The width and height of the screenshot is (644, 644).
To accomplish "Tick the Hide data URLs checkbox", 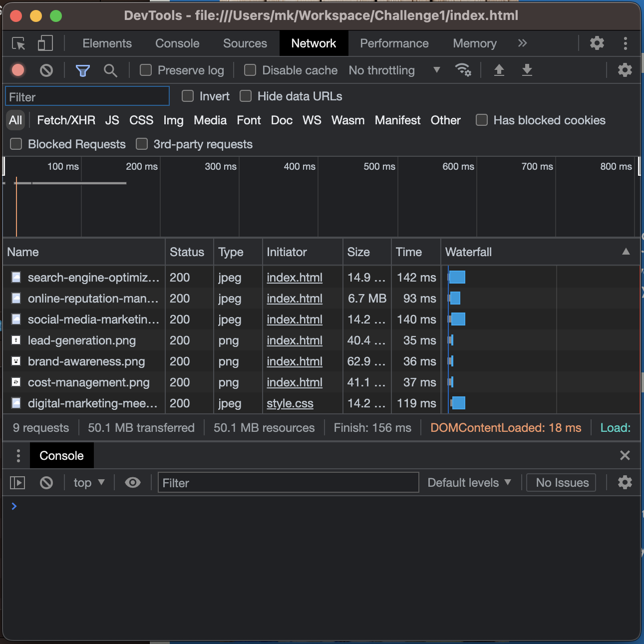I will pyautogui.click(x=246, y=96).
